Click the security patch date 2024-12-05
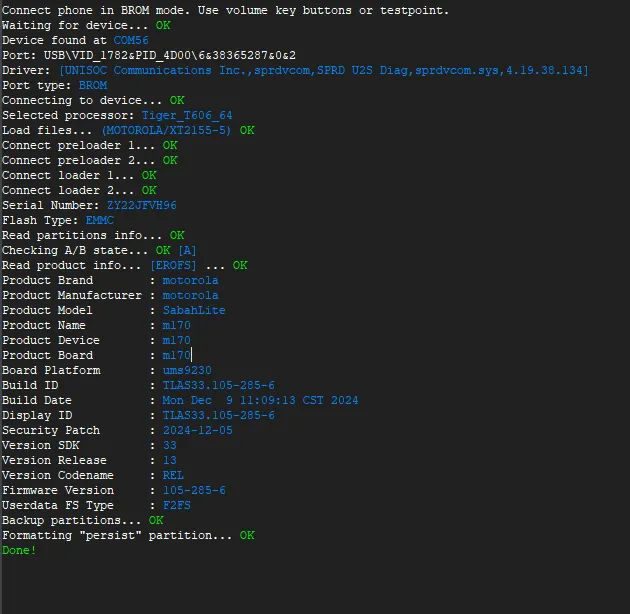Screen dimensions: 630x614 point(197,430)
